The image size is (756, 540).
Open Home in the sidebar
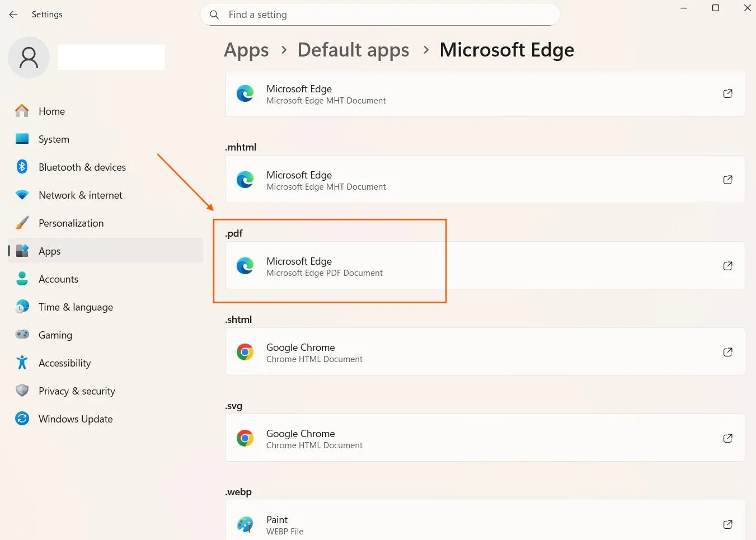[51, 111]
